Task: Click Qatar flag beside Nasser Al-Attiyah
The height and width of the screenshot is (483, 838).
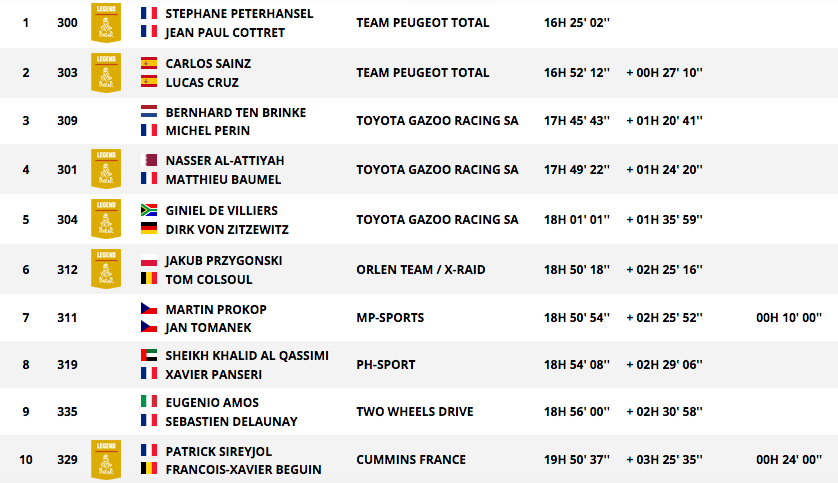Action: click(x=149, y=160)
